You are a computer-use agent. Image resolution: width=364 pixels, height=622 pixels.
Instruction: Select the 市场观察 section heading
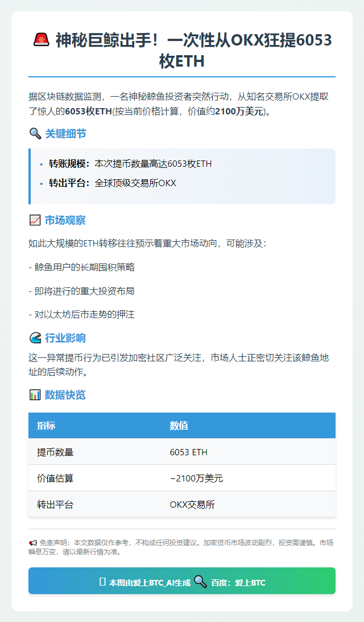point(65,220)
